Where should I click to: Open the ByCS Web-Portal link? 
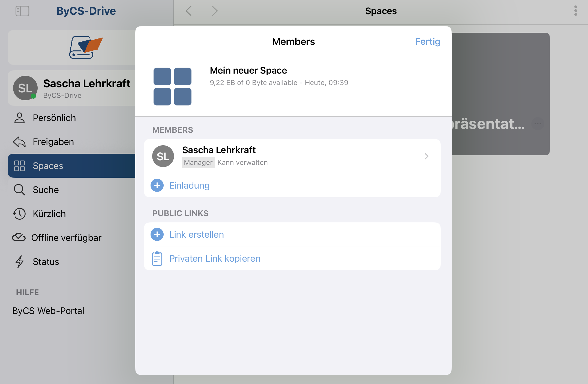(x=48, y=311)
